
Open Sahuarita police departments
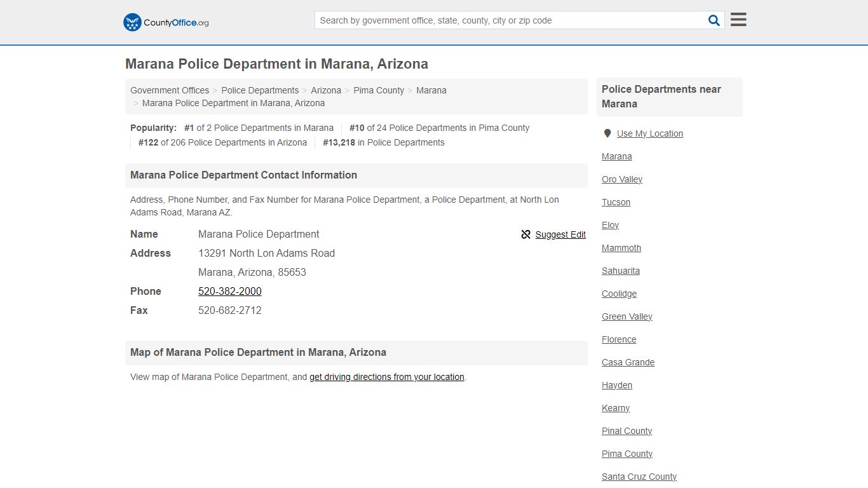621,271
